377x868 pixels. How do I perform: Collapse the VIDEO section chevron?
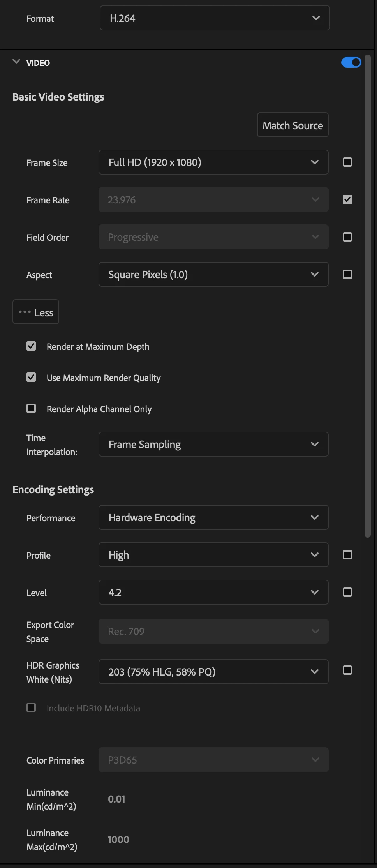(x=16, y=62)
